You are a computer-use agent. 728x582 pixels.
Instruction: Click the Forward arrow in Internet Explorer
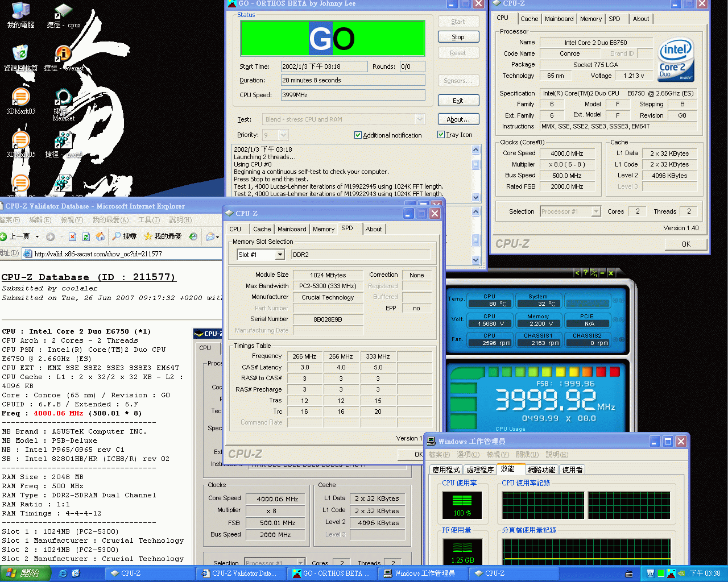(x=50, y=236)
